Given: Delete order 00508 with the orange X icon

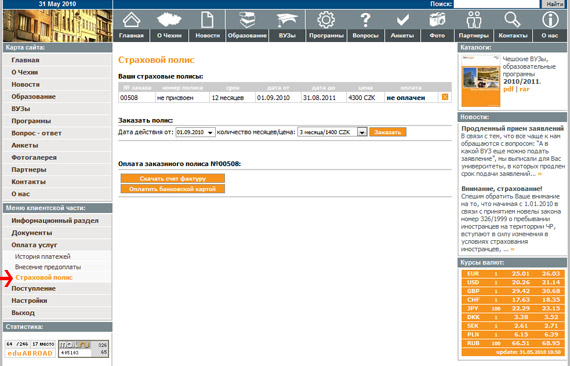Looking at the screenshot, I should pyautogui.click(x=445, y=97).
